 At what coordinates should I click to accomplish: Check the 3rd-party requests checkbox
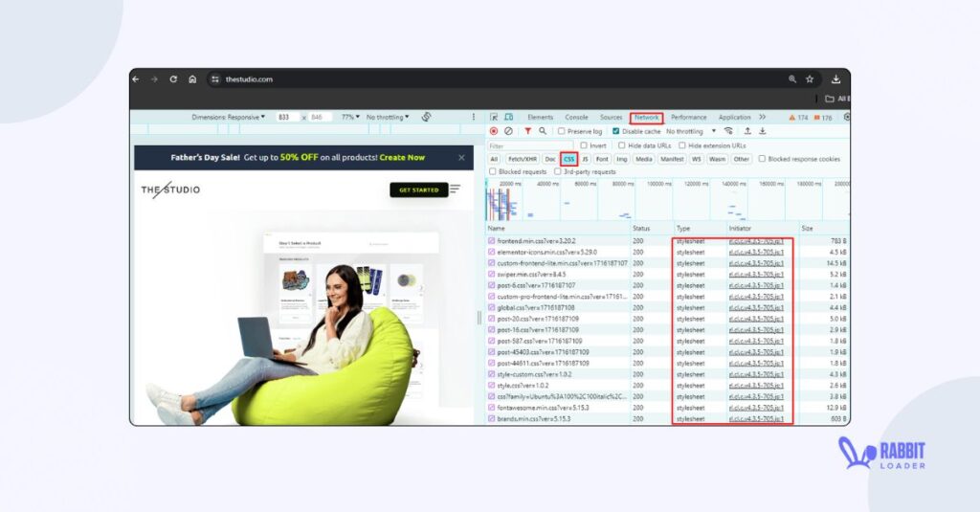coord(558,171)
